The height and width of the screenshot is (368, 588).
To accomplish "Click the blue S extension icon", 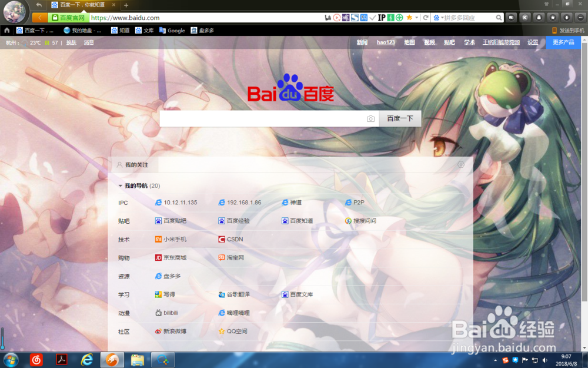I will click(355, 18).
